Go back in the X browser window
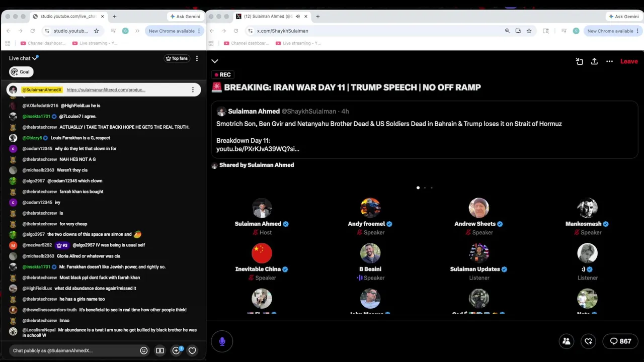 click(212, 31)
